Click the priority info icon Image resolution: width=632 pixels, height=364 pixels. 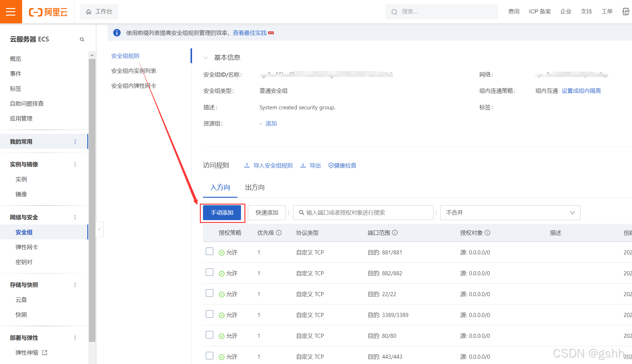pos(279,233)
